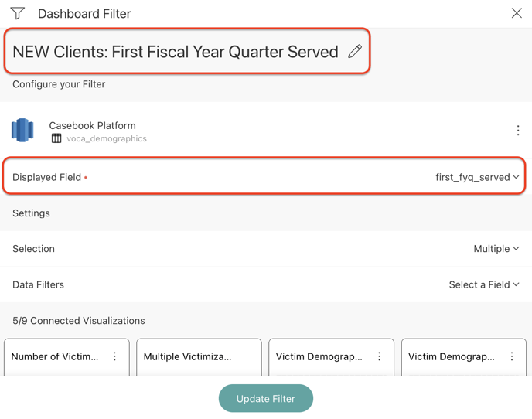532x419 pixels.
Task: Click the Casebook Platform data source name
Action: [x=92, y=125]
